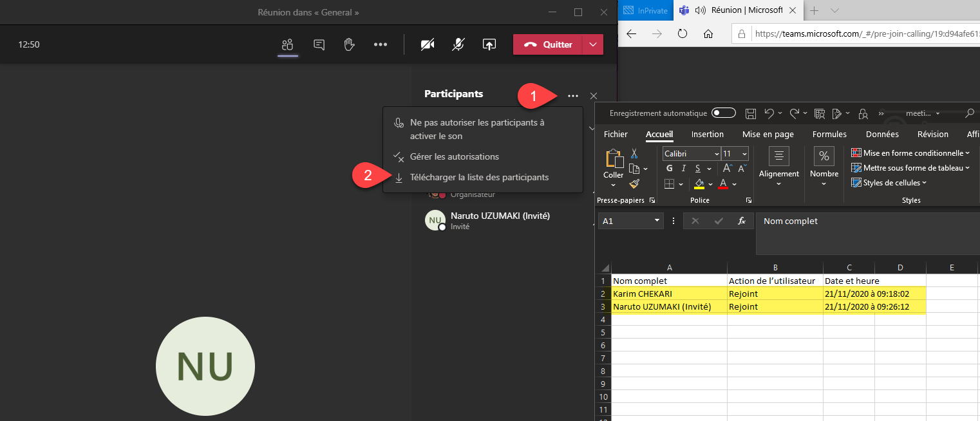This screenshot has width=980, height=421.
Task: Refresh the Edge browser page
Action: tap(683, 34)
